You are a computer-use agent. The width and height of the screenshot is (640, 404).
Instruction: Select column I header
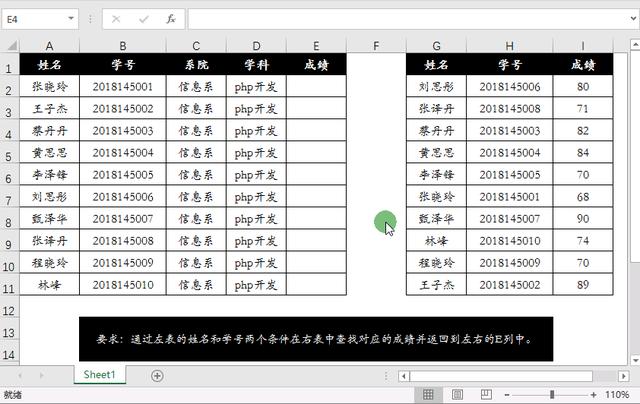582,46
